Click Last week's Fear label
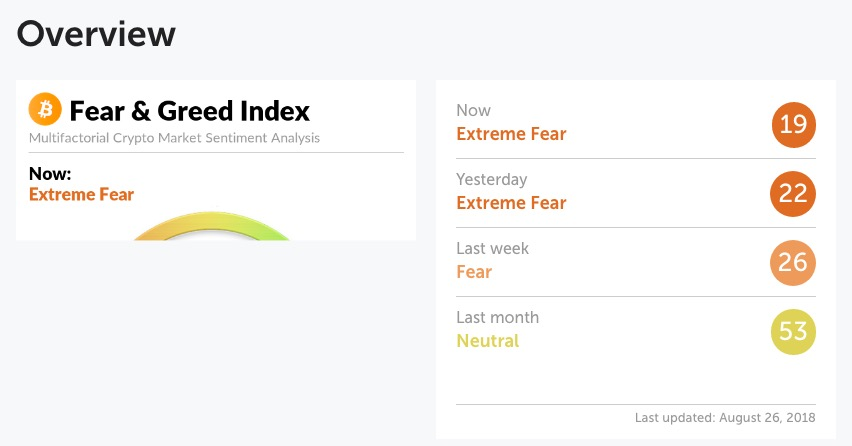The width and height of the screenshot is (852, 446). (x=474, y=272)
